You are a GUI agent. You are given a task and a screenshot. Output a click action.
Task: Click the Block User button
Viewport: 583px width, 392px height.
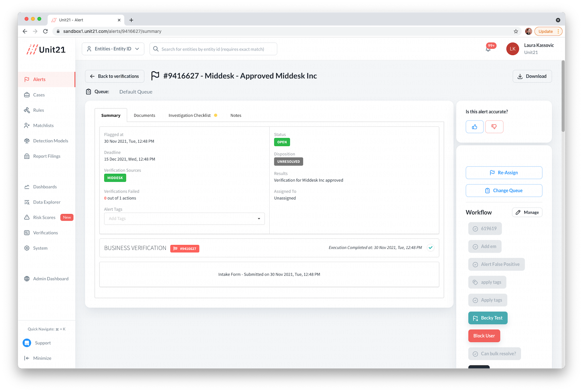point(484,336)
